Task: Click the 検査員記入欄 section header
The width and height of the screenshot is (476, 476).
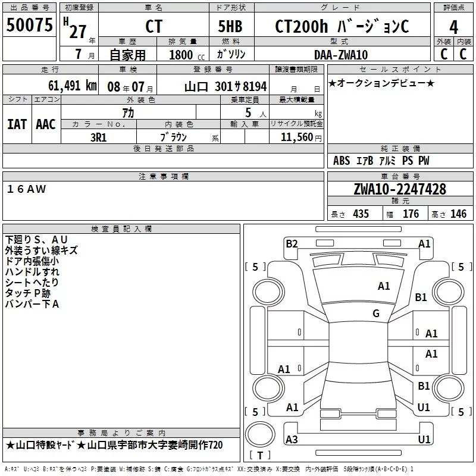Action: (121, 229)
